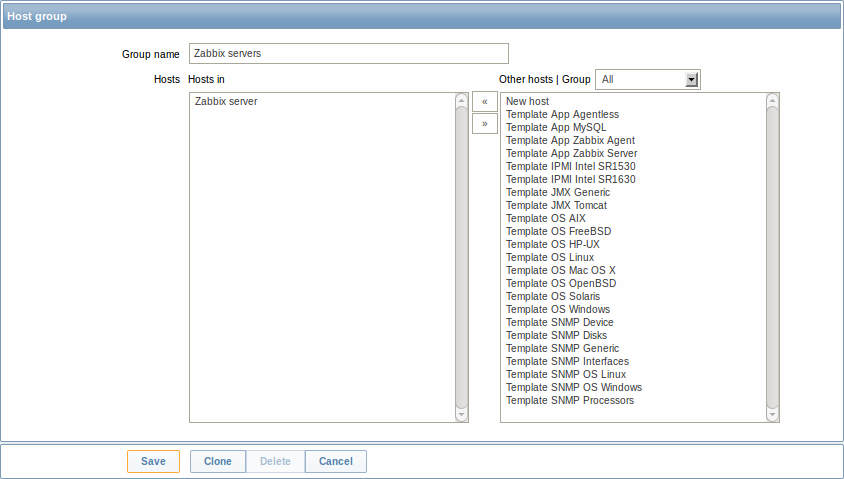Click up arrow of Hosts in scrollbar
The height and width of the screenshot is (479, 844).
461,100
